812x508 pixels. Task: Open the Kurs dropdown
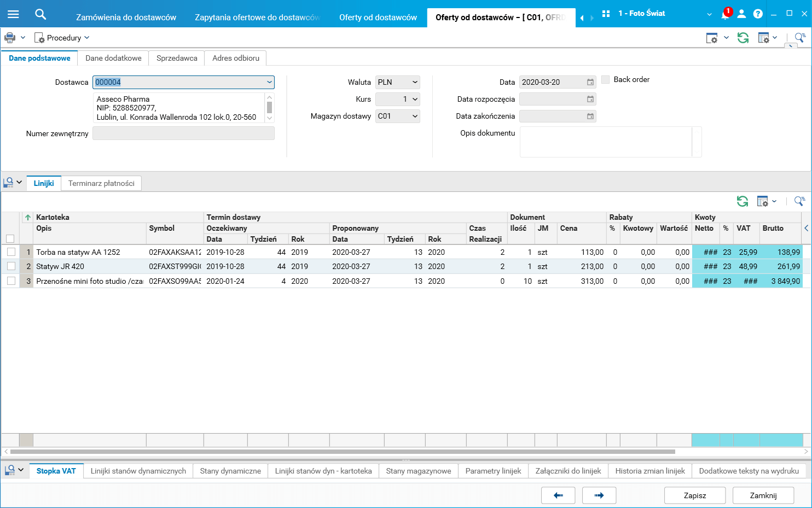point(415,99)
